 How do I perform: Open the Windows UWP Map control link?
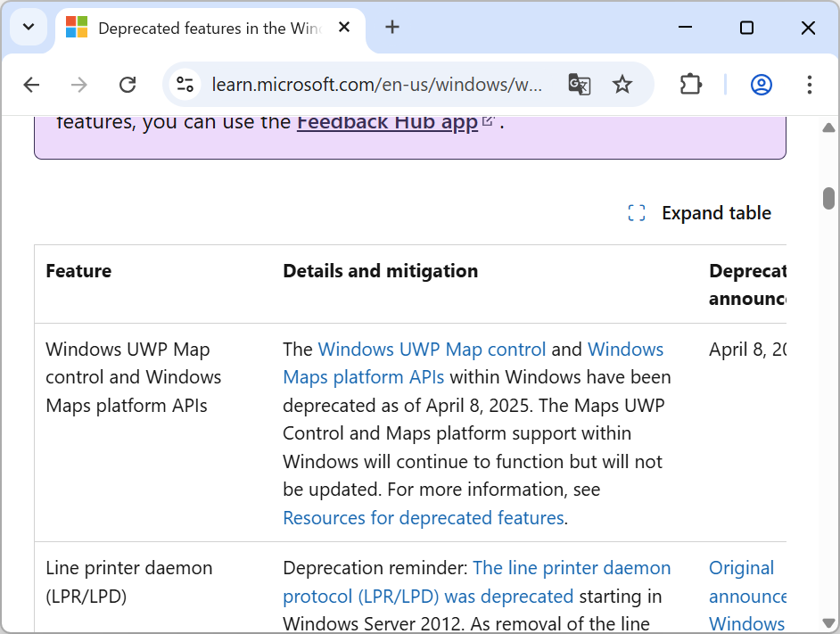tap(432, 350)
